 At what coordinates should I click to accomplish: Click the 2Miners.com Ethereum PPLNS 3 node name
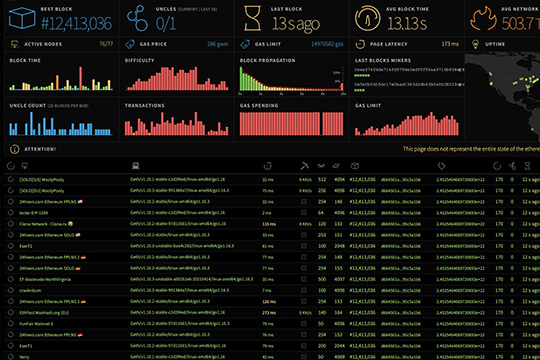coord(49,302)
